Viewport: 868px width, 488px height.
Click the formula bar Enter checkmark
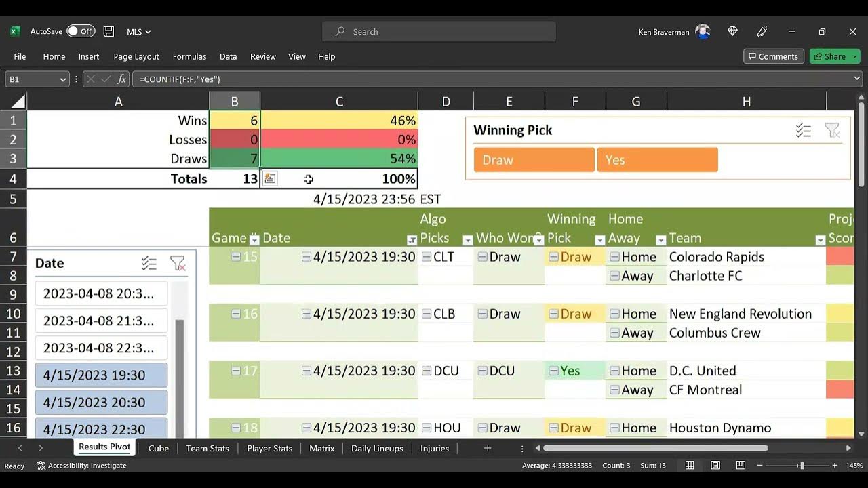point(106,79)
